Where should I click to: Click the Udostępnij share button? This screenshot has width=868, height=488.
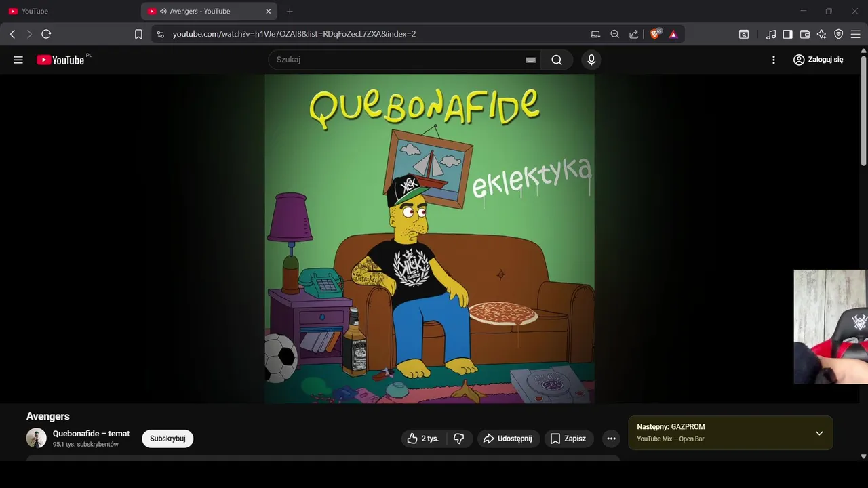(509, 439)
